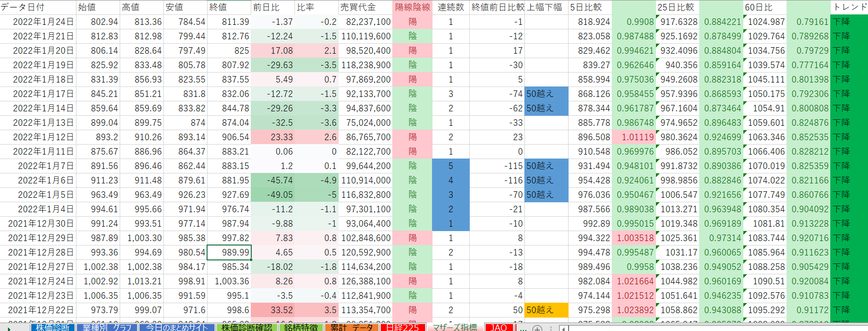The width and height of the screenshot is (868, 331).
Task: Select the 上幅下幅 header cell
Action: (547, 7)
